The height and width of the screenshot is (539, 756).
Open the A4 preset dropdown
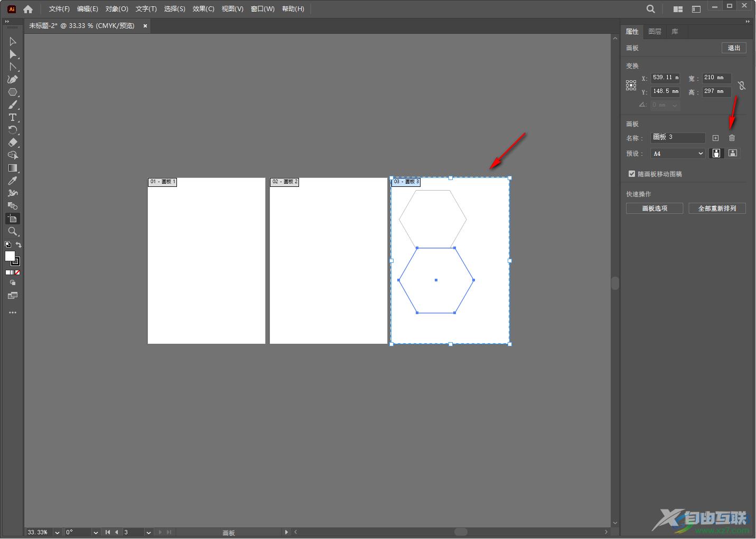coord(679,154)
